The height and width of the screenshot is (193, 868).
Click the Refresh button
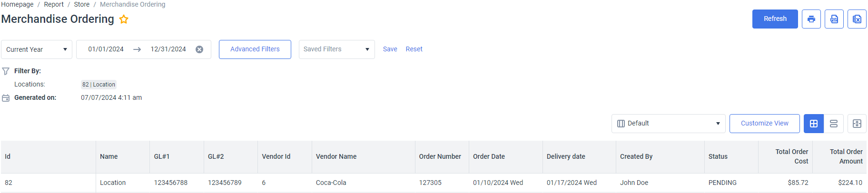click(775, 19)
